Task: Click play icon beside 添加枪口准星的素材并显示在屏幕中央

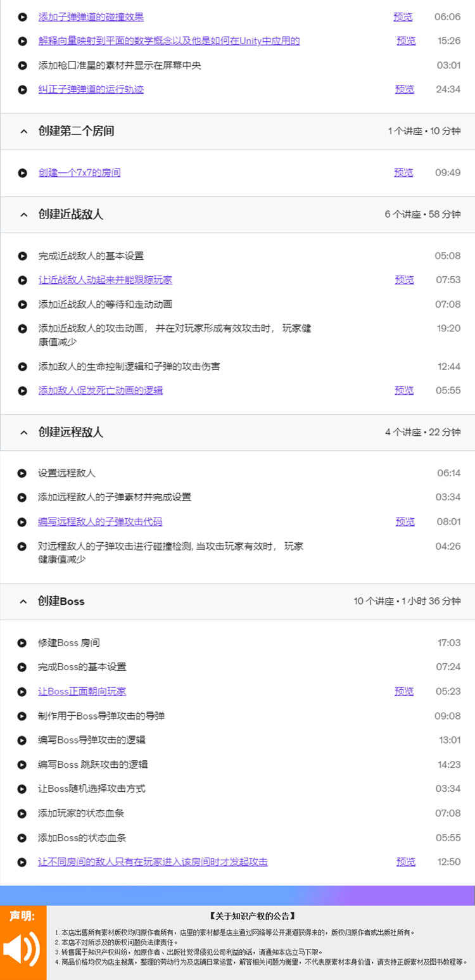Action: [23, 65]
